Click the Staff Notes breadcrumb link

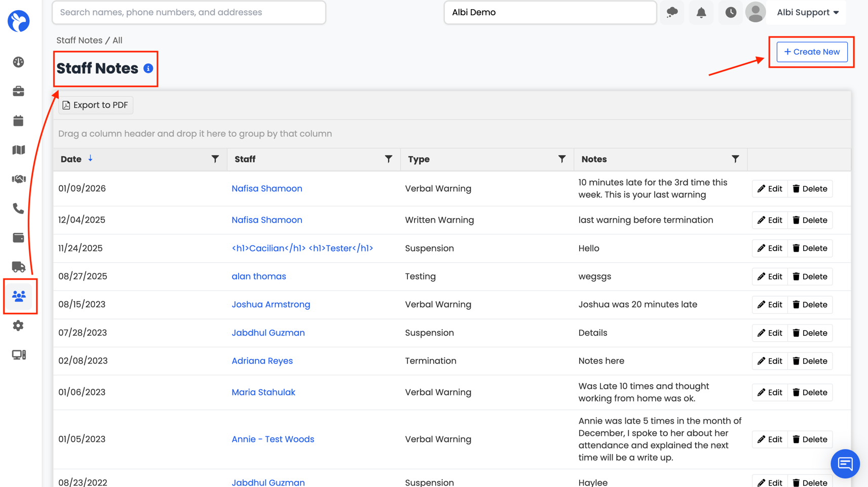79,40
